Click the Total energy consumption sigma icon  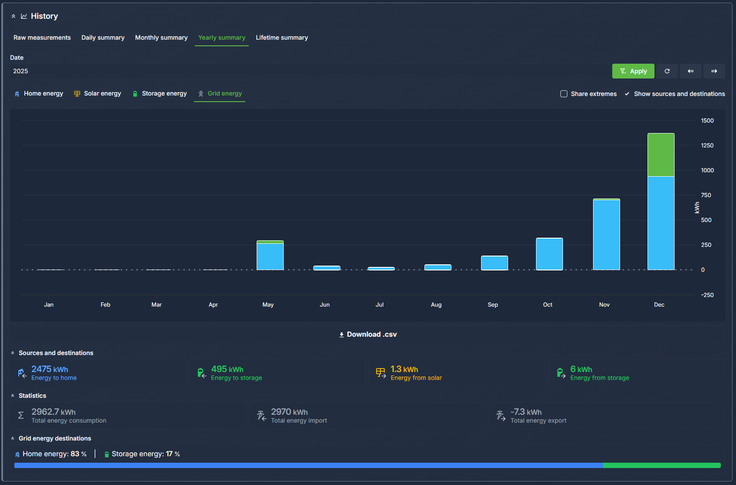click(x=22, y=415)
